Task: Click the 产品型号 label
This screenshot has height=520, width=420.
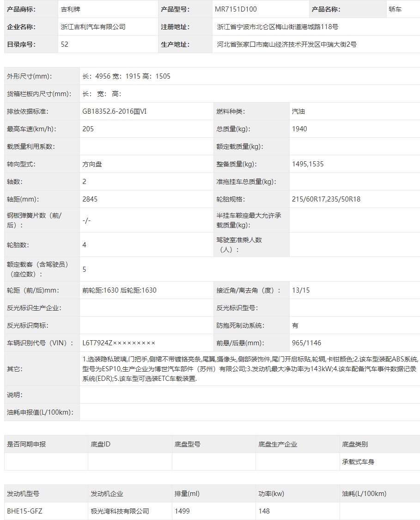Action: tap(175, 9)
